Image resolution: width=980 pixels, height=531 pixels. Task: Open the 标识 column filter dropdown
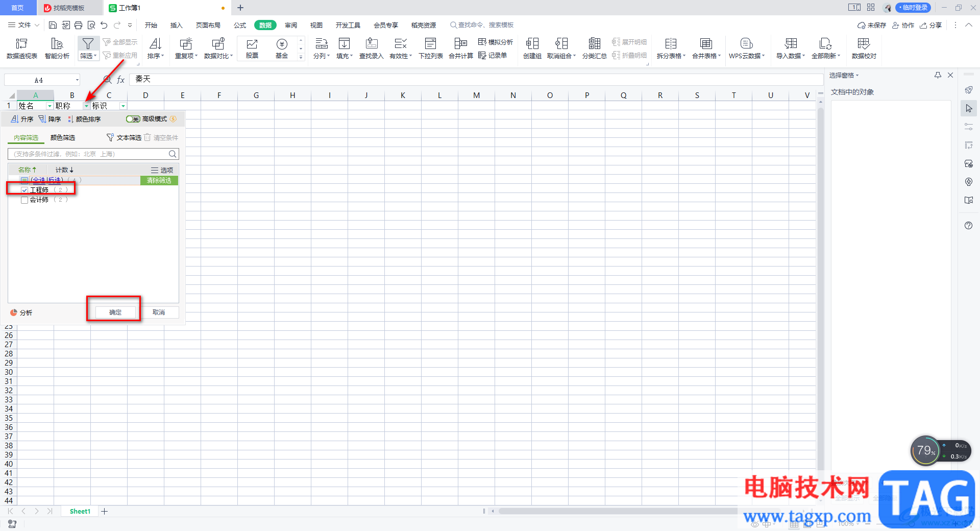coord(123,106)
